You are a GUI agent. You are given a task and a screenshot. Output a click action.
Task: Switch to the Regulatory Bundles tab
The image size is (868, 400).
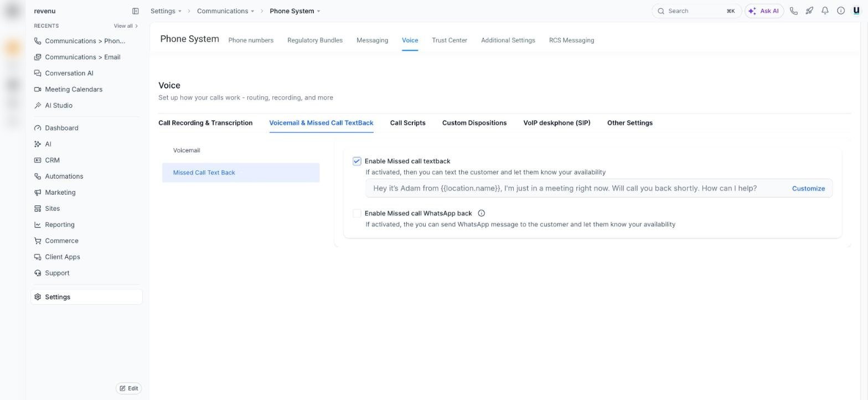[315, 40]
